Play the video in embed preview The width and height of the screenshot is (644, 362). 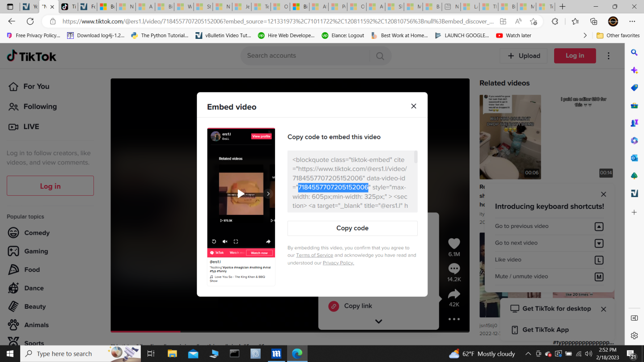tap(241, 194)
